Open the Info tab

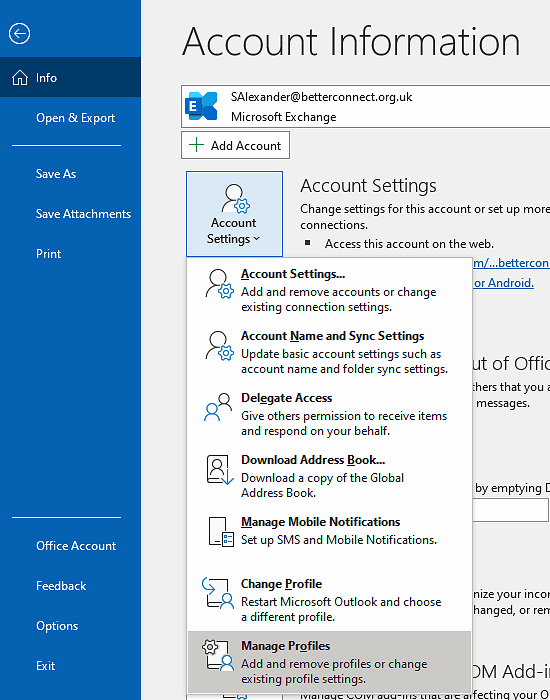click(71, 77)
